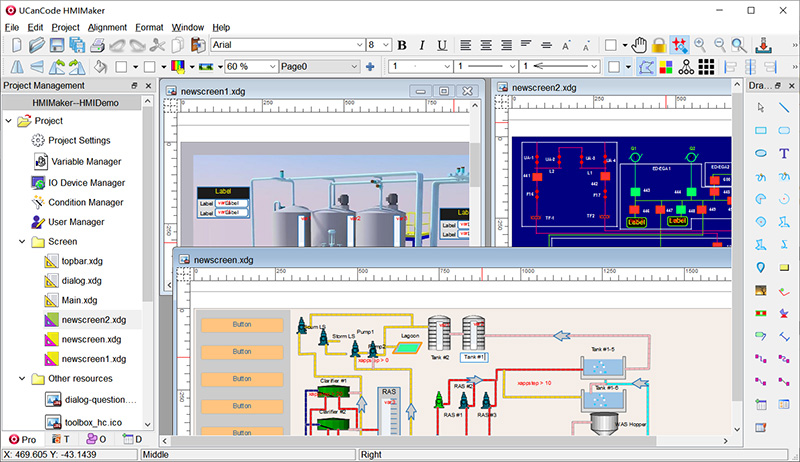Toggle the polygon node edit mode
Viewport: 800px width, 462px height.
click(646, 67)
